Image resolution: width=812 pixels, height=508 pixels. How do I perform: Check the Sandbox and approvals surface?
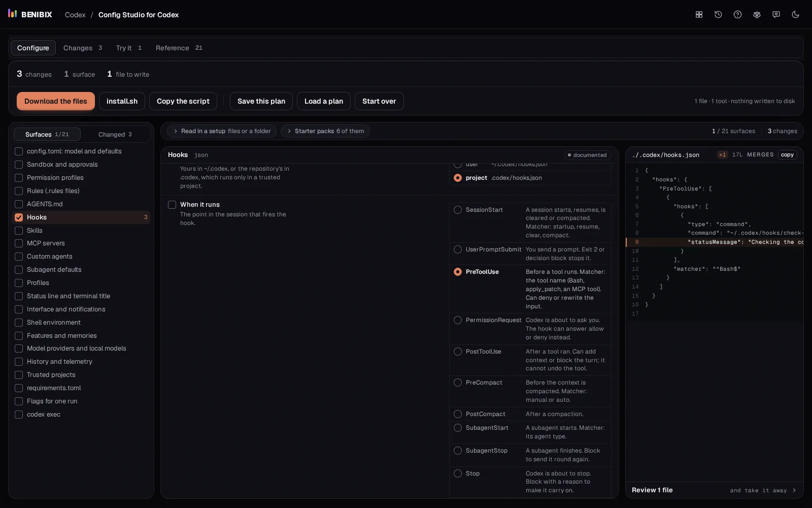[19, 165]
